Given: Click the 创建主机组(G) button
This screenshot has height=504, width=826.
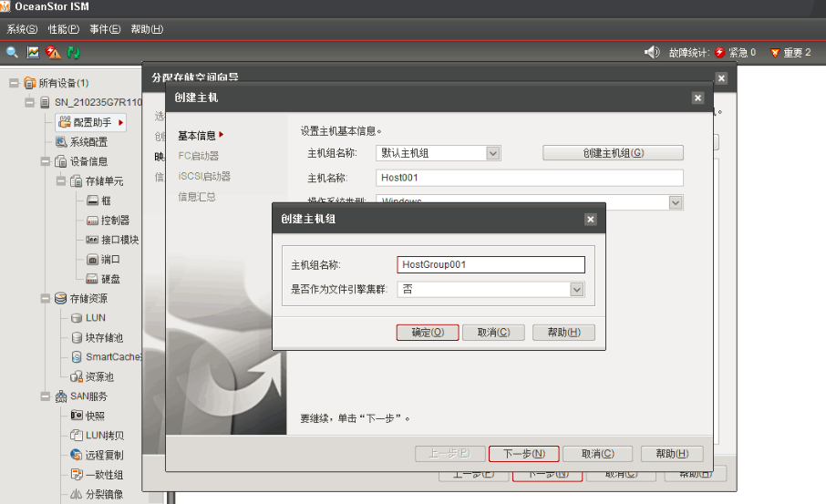Looking at the screenshot, I should click(x=614, y=153).
